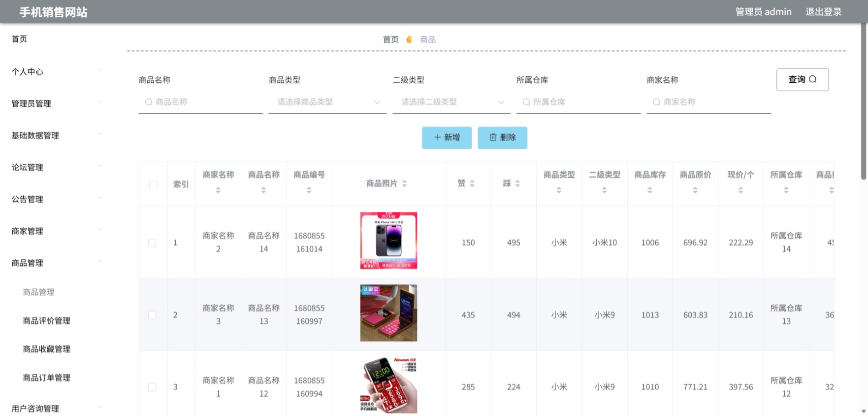Go to 首页 in sidebar
This screenshot has width=868, height=416.
coord(19,39)
